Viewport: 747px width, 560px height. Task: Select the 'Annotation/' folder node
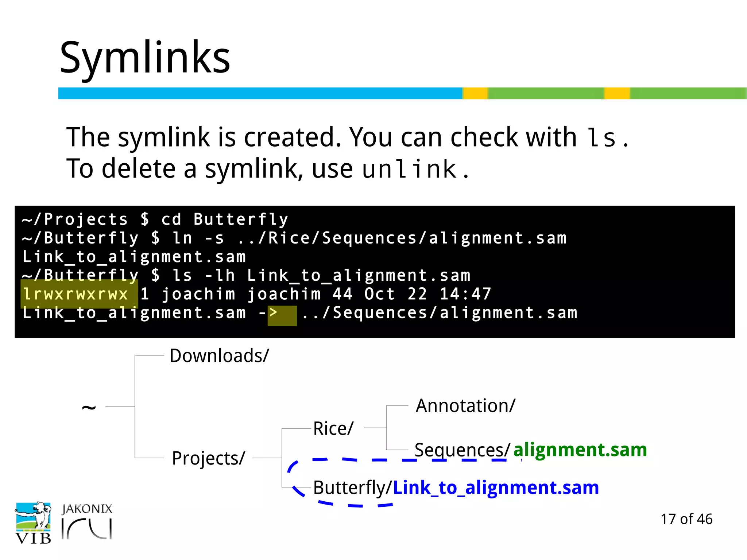(x=465, y=406)
